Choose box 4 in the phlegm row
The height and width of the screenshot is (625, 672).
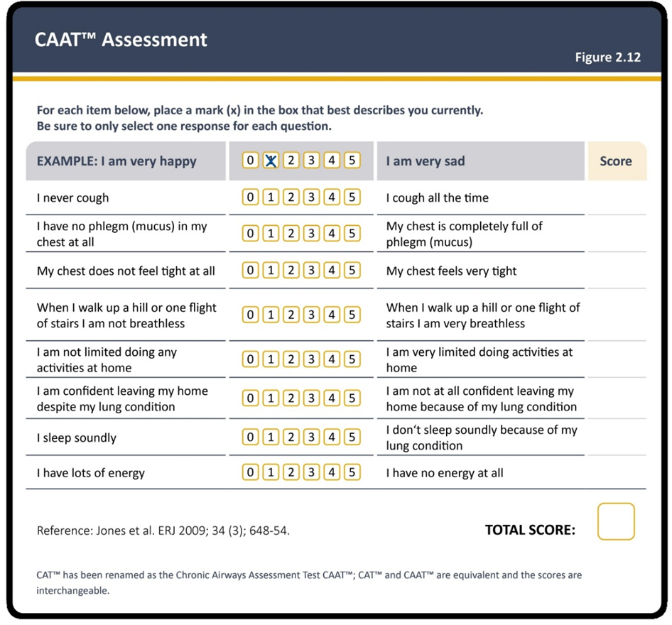click(332, 234)
